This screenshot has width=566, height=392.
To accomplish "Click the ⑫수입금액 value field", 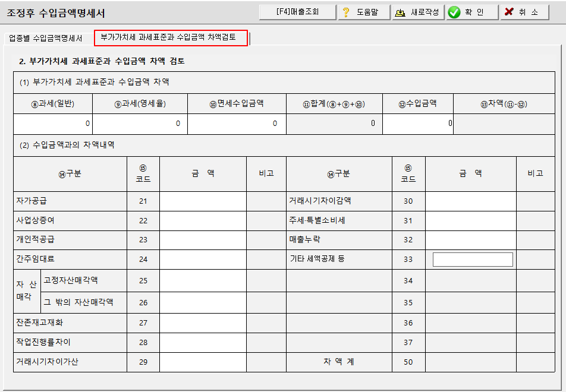I will [418, 124].
